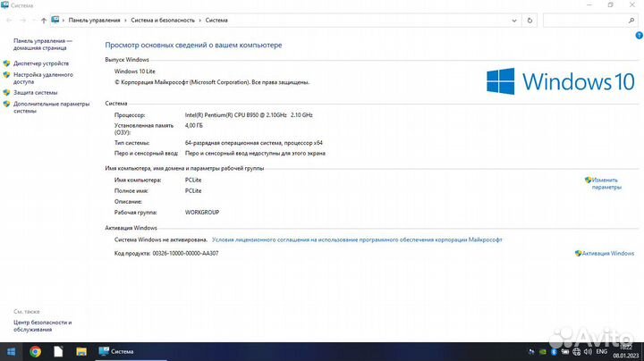Open Device Manager (Диспетчер устройств)

[41, 63]
